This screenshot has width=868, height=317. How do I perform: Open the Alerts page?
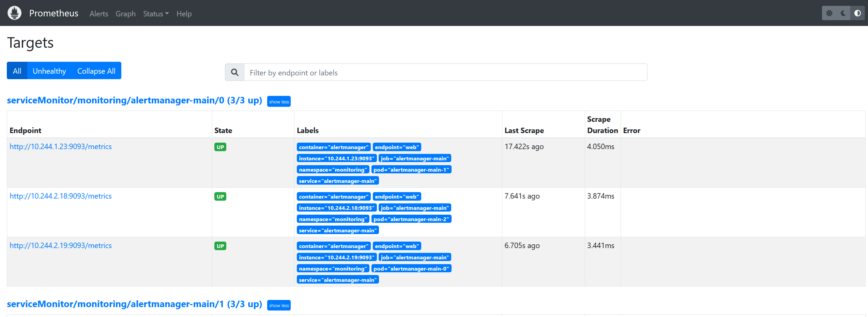click(x=99, y=14)
